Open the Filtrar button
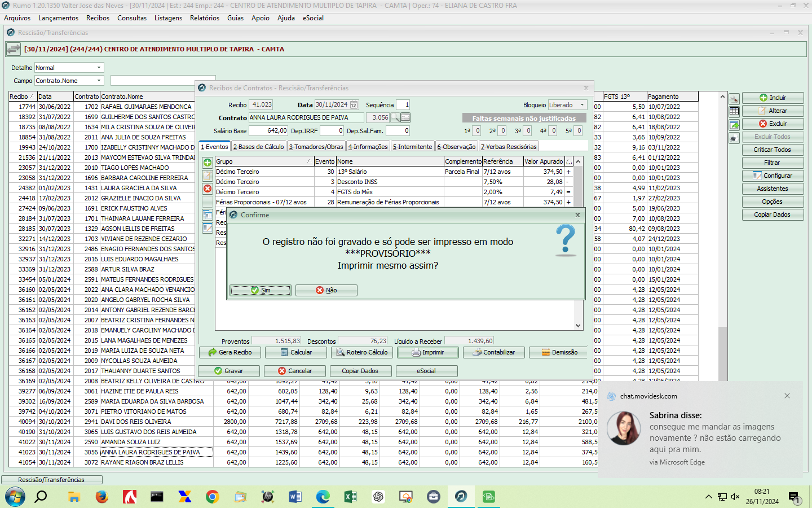 point(773,163)
